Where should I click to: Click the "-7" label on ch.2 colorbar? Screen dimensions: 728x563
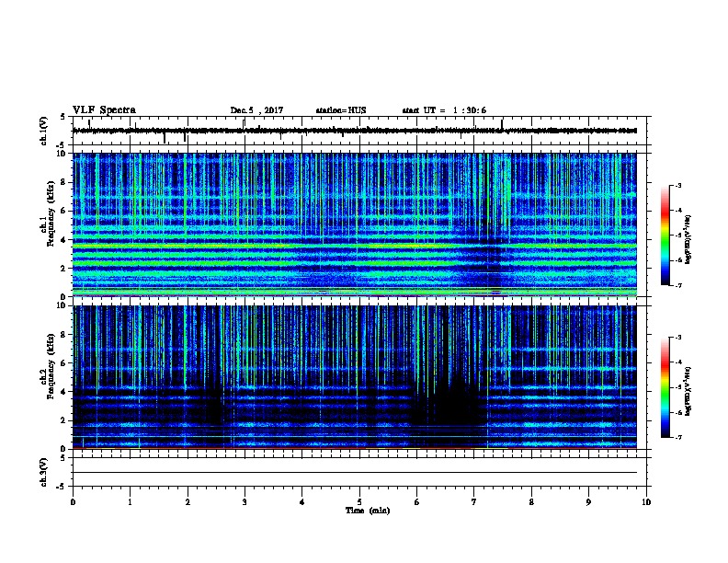(x=677, y=438)
